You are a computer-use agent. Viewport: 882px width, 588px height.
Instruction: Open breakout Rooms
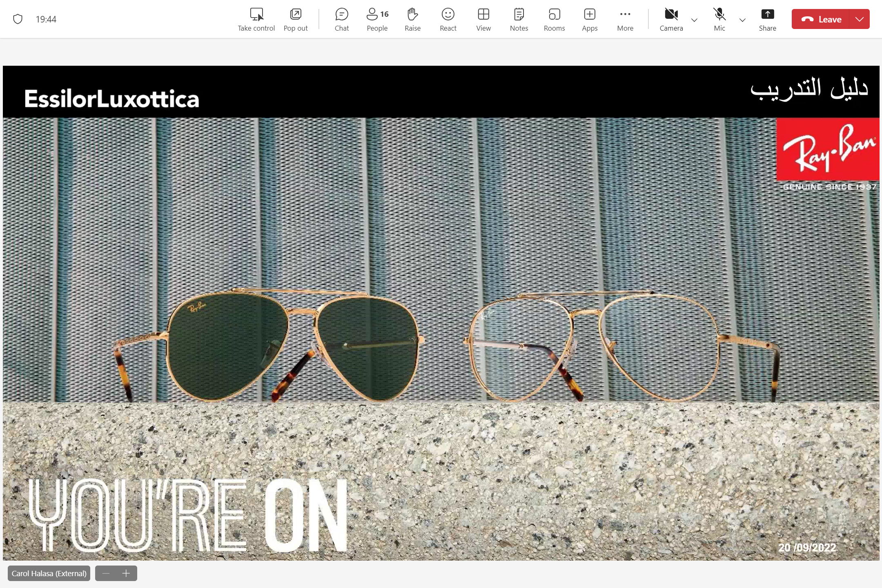[554, 19]
